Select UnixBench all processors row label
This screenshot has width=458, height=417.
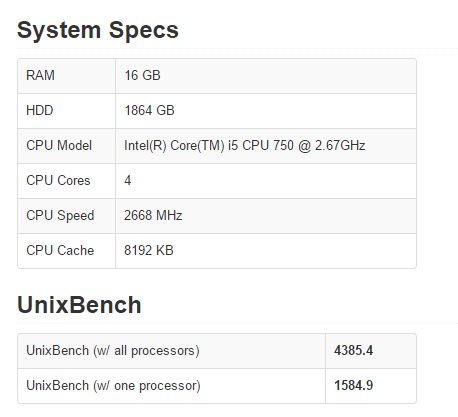coord(113,351)
